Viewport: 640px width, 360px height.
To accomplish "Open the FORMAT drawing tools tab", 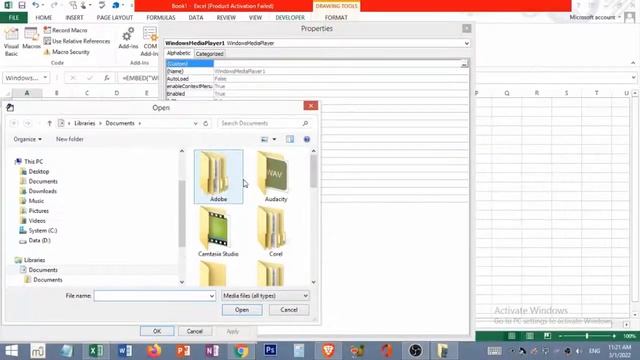I will (336, 18).
